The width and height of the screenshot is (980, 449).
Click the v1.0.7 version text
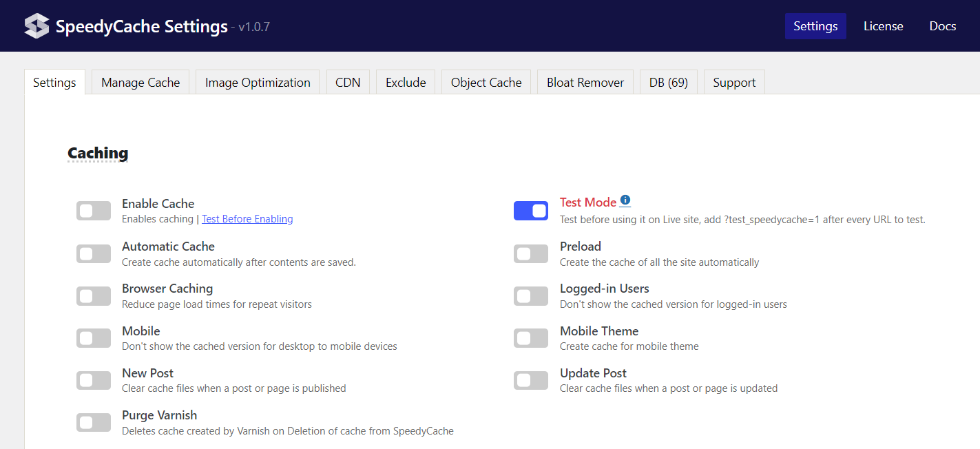(254, 28)
